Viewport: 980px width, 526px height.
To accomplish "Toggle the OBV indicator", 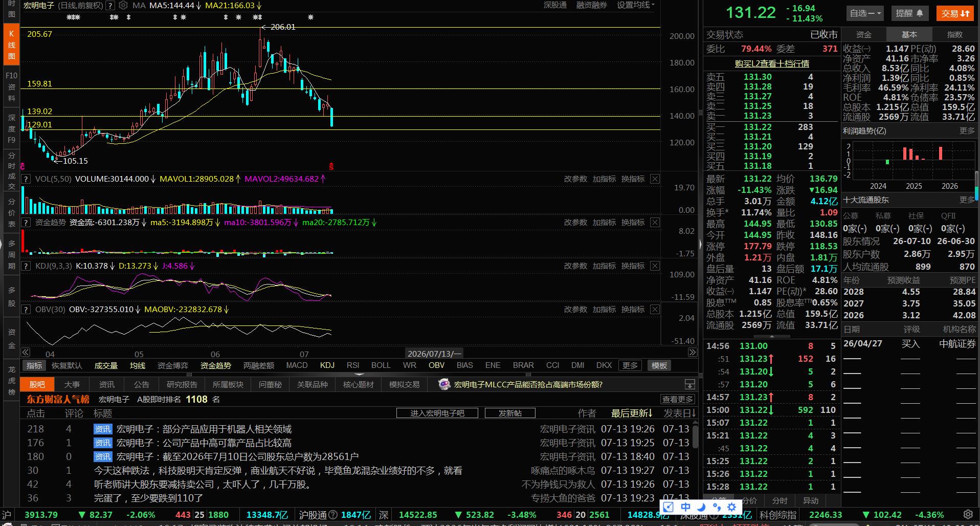I will click(x=436, y=365).
